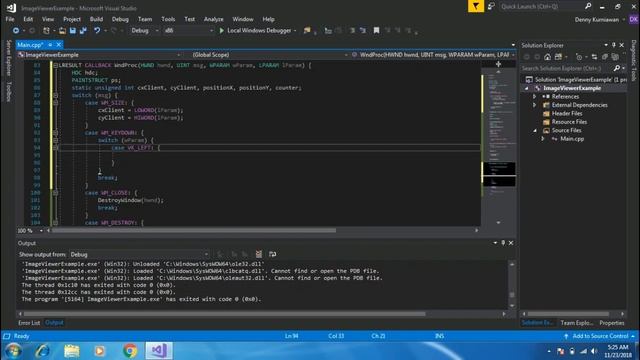Screen dimensions: 640x360
Task: Open the Show output from dropdown
Action: 139,254
